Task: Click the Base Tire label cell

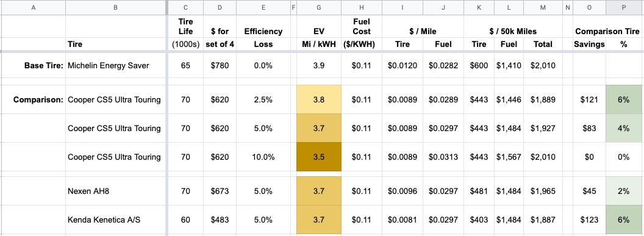Action: click(x=34, y=65)
